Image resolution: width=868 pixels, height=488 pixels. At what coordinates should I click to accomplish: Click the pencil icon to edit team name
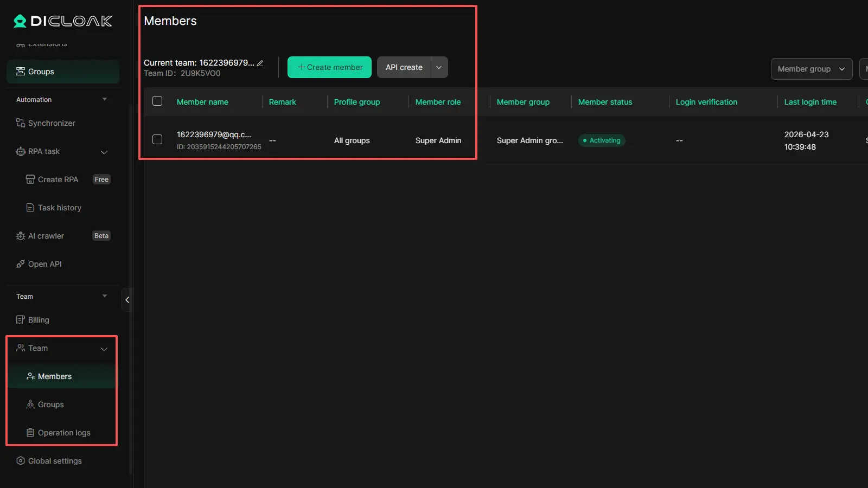coord(260,63)
